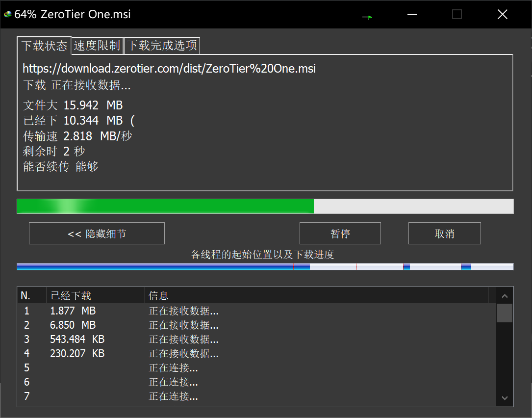The height and width of the screenshot is (418, 532).
Task: Switch to the 下载状态 tab
Action: pos(44,46)
